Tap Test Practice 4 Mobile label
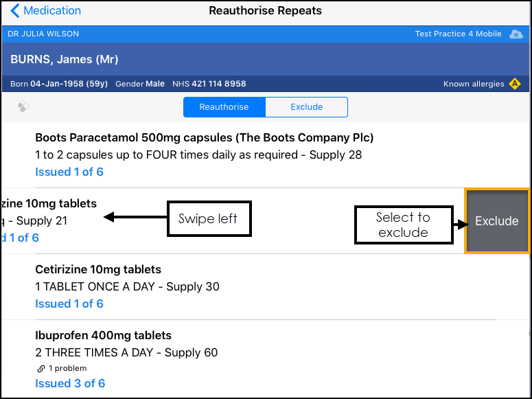Image resolution: width=532 pixels, height=399 pixels. tap(458, 34)
